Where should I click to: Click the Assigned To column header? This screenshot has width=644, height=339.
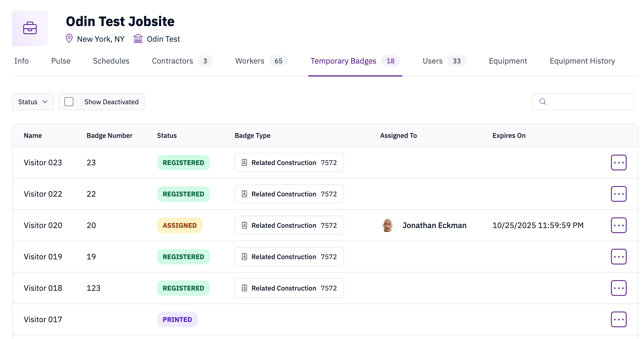[398, 136]
